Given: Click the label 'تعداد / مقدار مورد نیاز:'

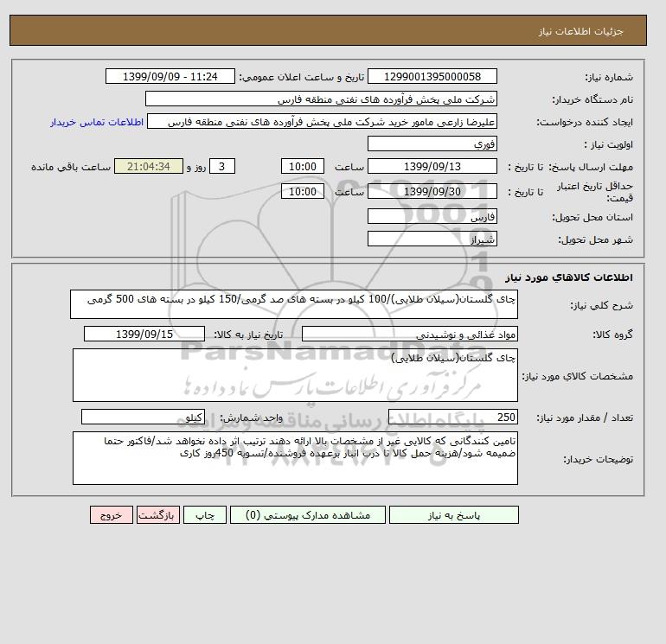Looking at the screenshot, I should pyautogui.click(x=585, y=418).
